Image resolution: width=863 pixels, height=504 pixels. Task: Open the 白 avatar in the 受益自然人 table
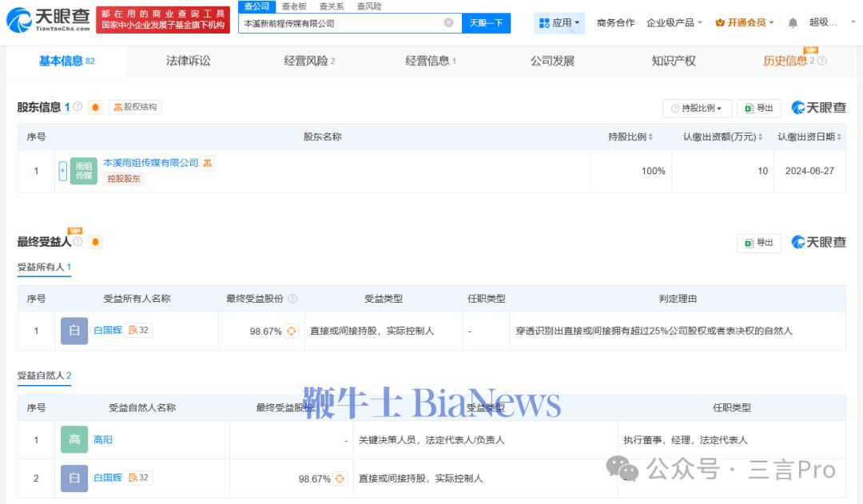(x=74, y=478)
